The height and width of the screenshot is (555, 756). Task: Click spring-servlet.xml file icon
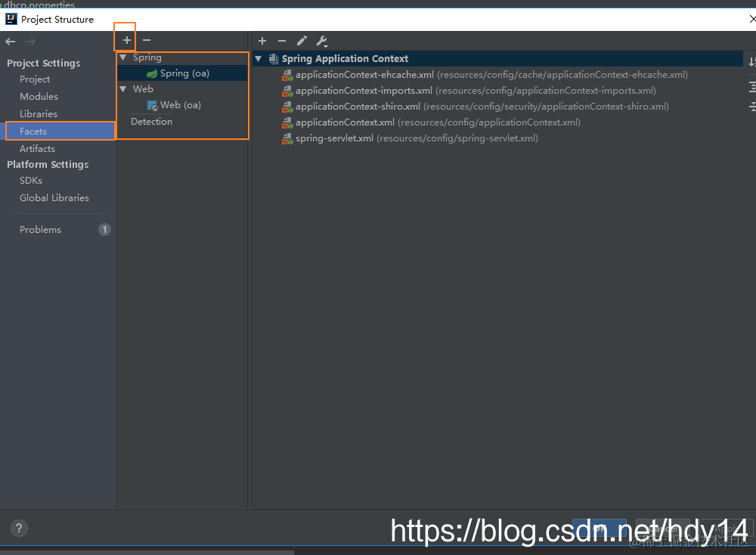pyautogui.click(x=287, y=138)
